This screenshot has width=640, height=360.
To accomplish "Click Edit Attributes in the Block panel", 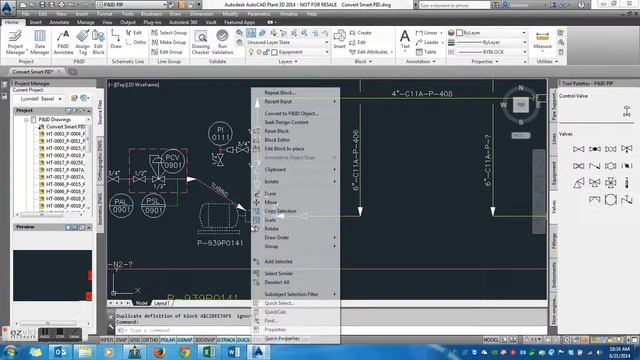I will [371, 52].
